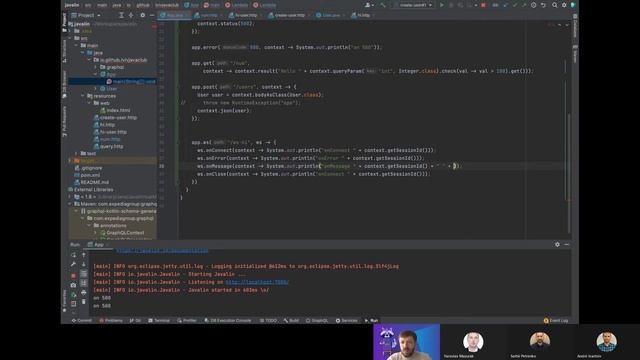Open Search Everywhere with the magnifier icon
Screen dimensions: 640x360
click(554, 5)
